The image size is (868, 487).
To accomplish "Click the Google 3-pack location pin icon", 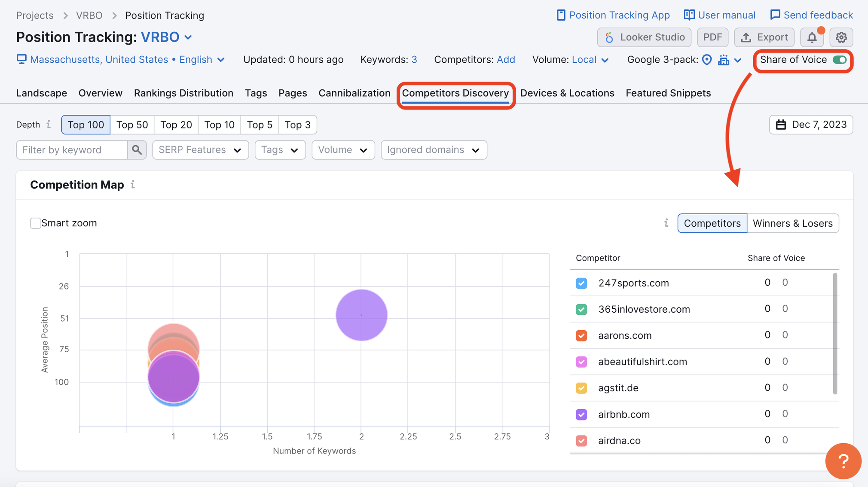I will point(707,60).
